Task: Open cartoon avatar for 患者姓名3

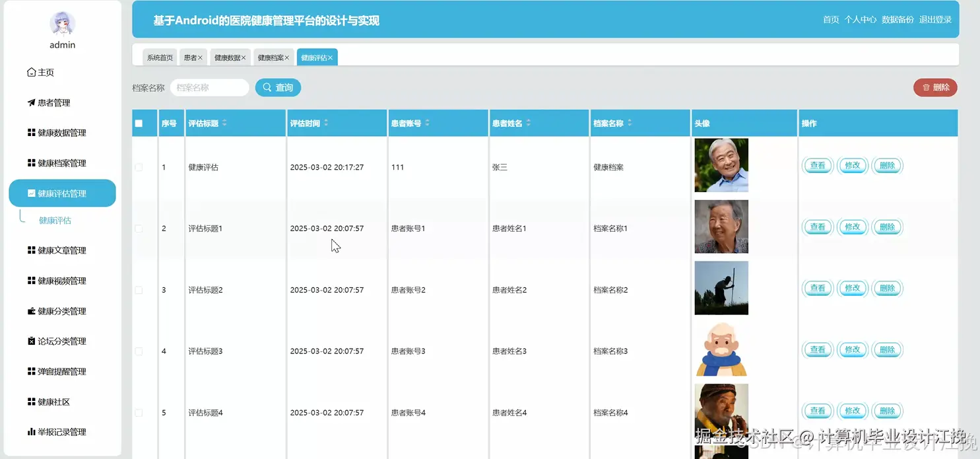Action: click(x=721, y=349)
